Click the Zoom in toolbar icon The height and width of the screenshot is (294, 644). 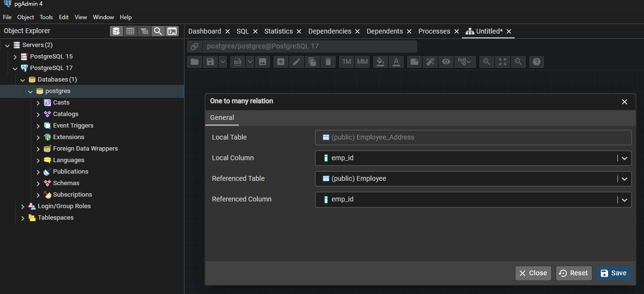(x=486, y=62)
